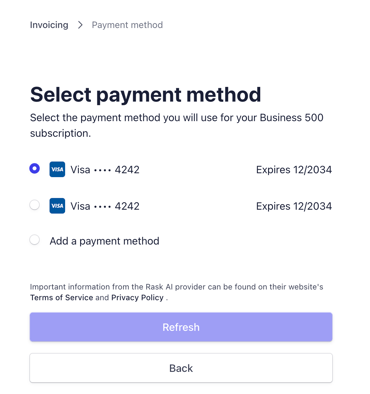Click the Visa logo on the second card
This screenshot has height=394, width=370.
click(57, 206)
